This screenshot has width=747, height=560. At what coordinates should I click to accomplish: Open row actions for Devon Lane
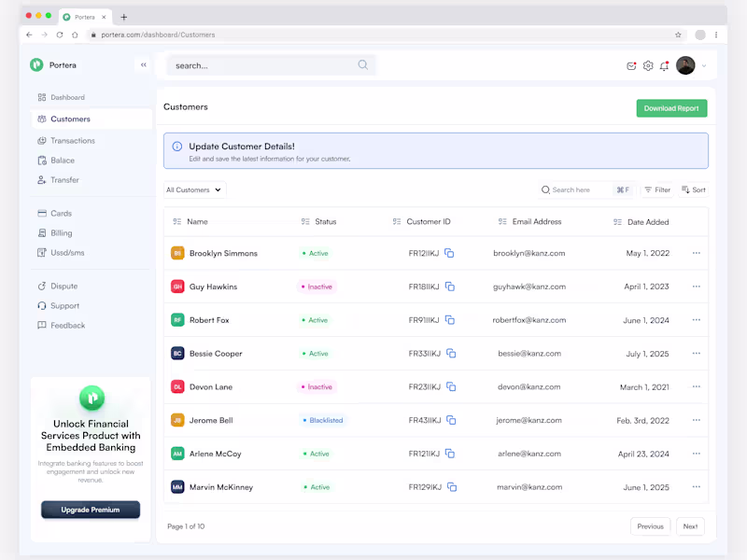696,386
